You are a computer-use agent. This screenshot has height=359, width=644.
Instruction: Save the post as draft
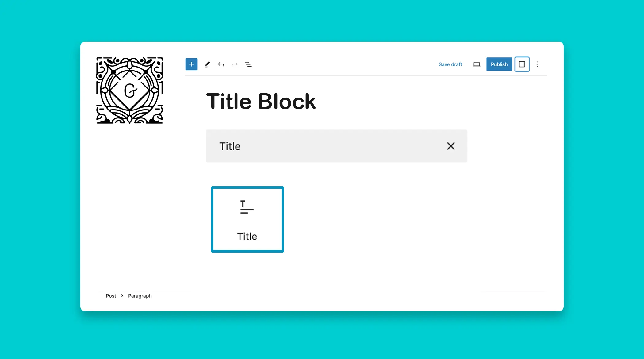pyautogui.click(x=450, y=64)
